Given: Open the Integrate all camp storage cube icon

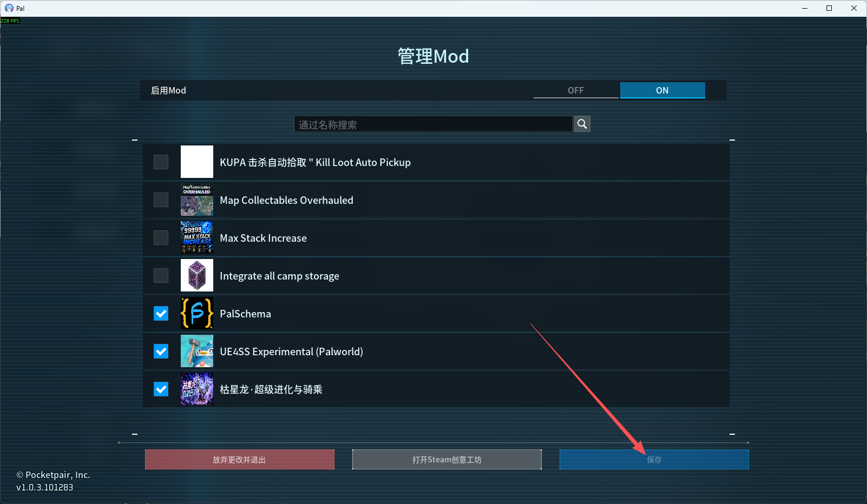Looking at the screenshot, I should point(197,275).
